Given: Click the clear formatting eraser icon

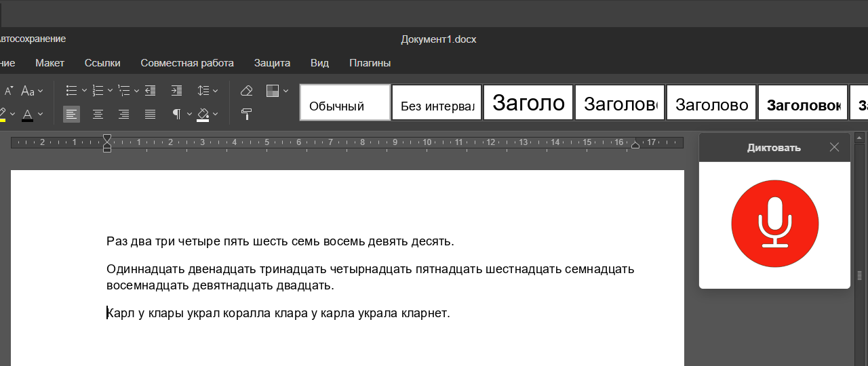Looking at the screenshot, I should (247, 90).
